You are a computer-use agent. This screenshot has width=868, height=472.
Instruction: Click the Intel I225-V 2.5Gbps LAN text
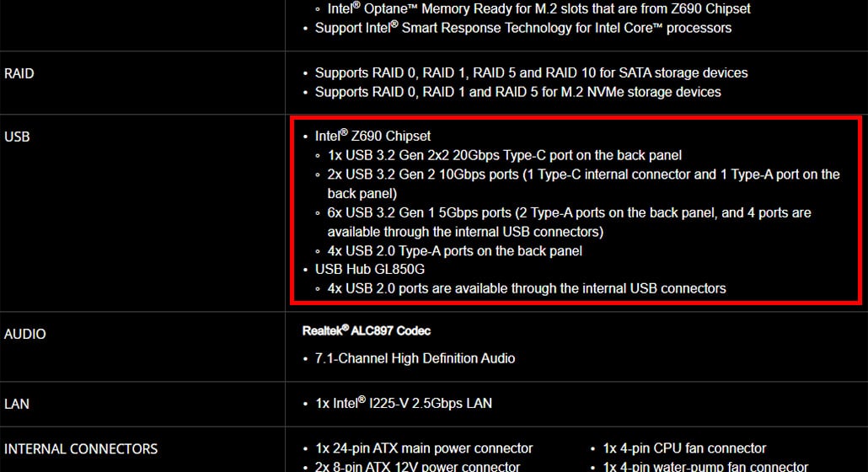tap(404, 404)
